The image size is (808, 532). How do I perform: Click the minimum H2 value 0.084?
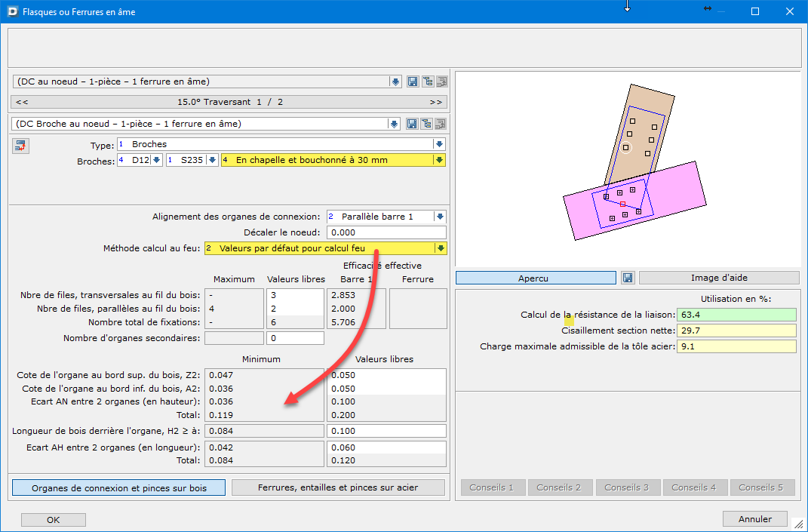click(x=264, y=431)
